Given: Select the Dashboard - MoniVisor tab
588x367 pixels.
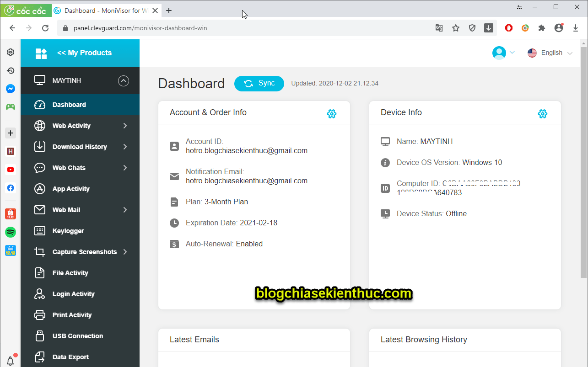Looking at the screenshot, I should [x=106, y=11].
